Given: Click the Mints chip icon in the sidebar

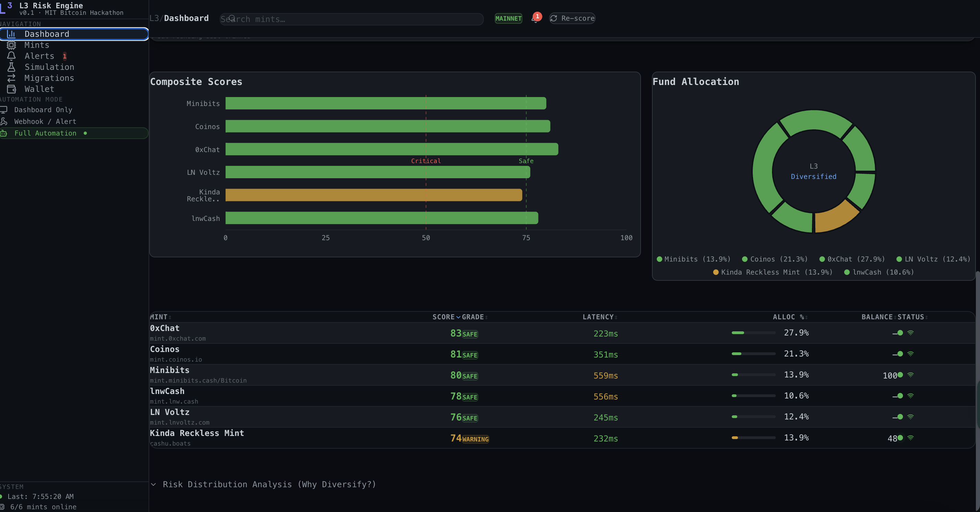Looking at the screenshot, I should [11, 45].
